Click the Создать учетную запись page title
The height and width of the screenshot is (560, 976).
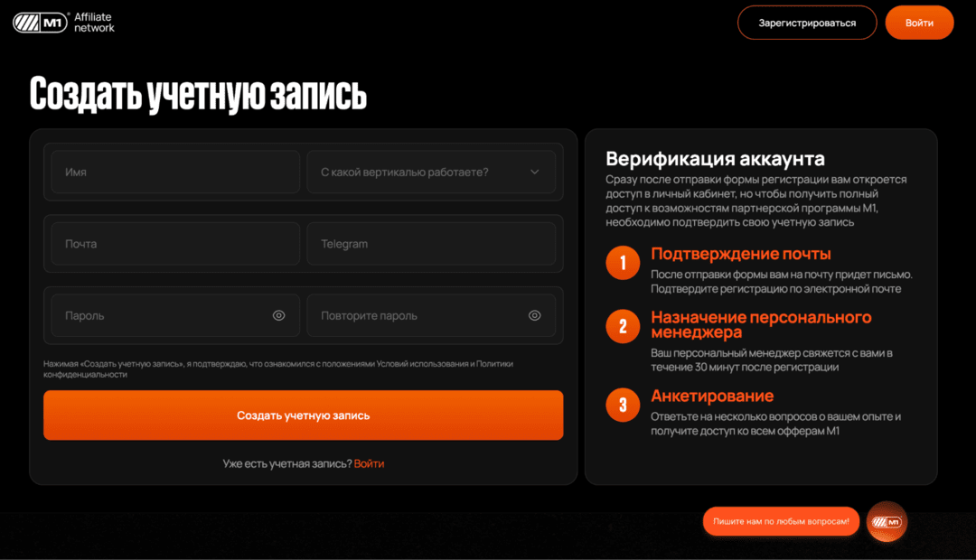(198, 95)
